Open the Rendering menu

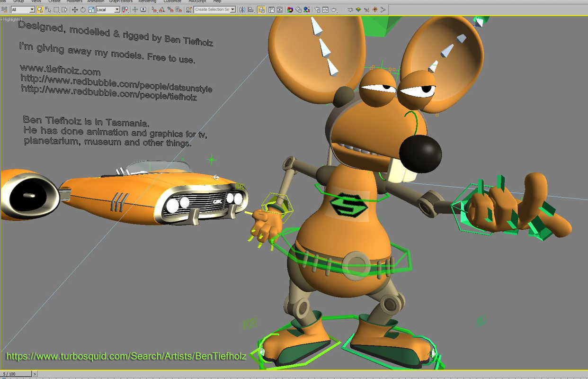click(147, 1)
